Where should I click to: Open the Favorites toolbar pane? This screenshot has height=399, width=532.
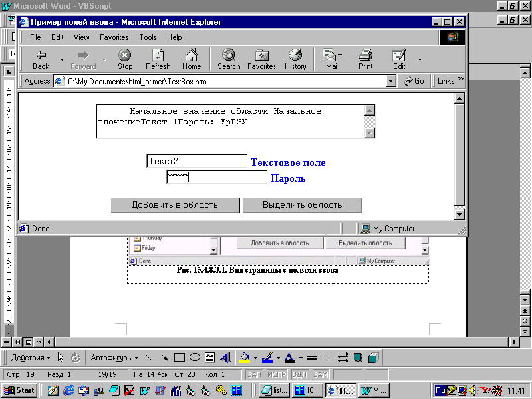tap(261, 59)
